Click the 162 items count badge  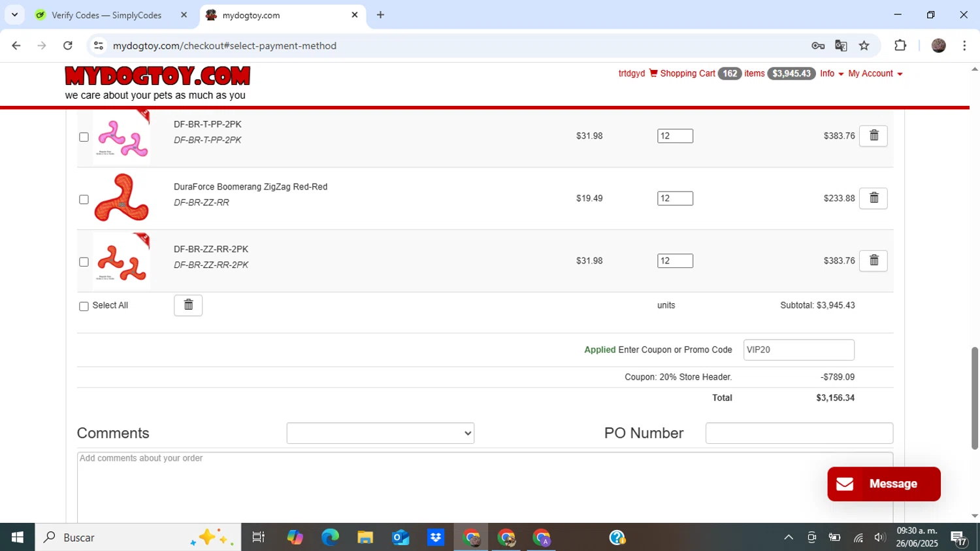pos(730,73)
